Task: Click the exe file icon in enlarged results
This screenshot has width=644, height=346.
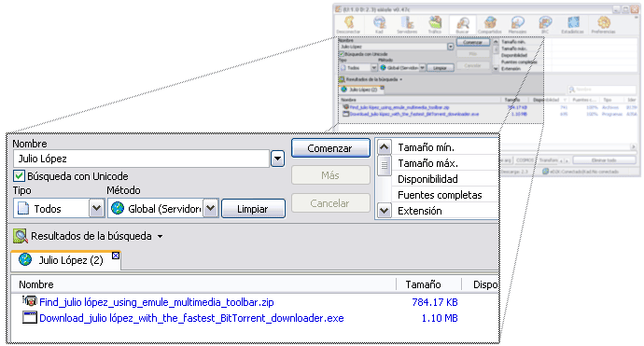Action: (x=30, y=318)
